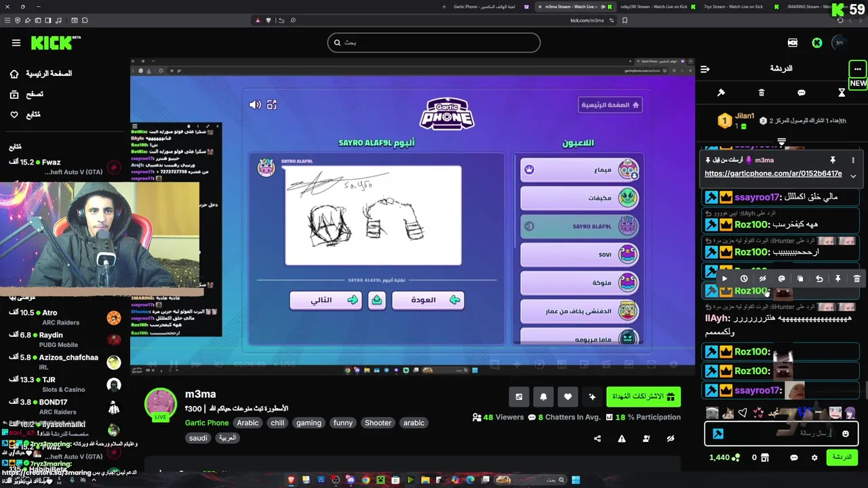Click m3ma streamer avatar
868x488 pixels.
point(161,405)
